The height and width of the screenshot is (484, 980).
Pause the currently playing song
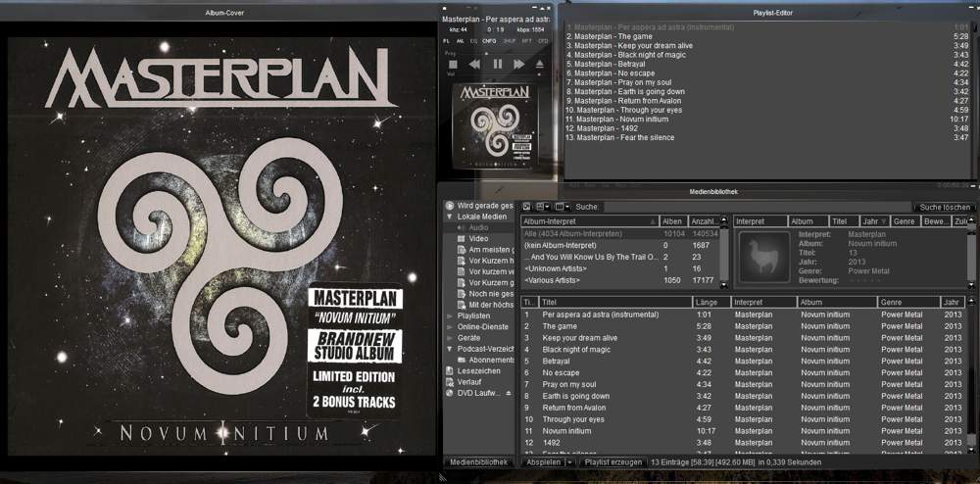497,64
